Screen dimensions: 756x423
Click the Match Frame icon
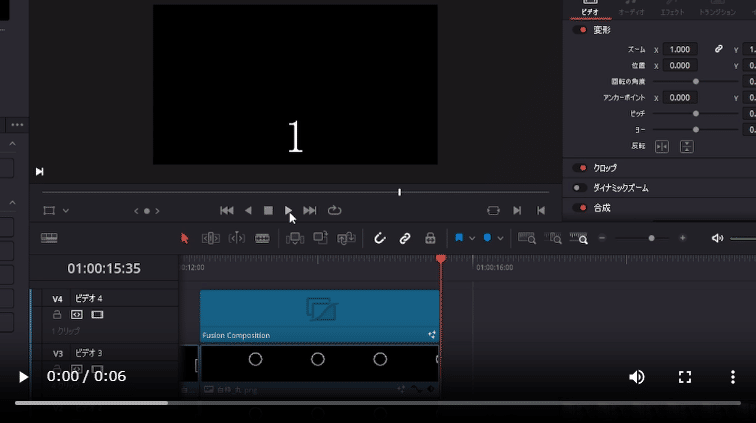point(493,210)
